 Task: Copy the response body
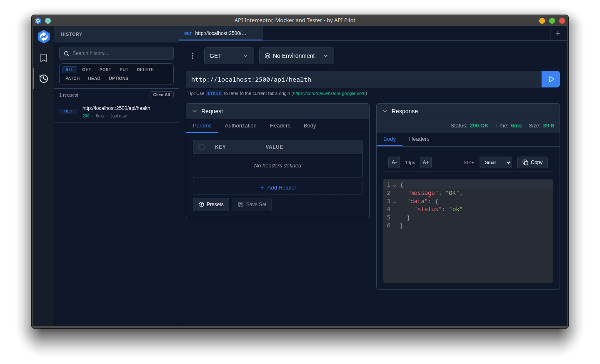(532, 162)
